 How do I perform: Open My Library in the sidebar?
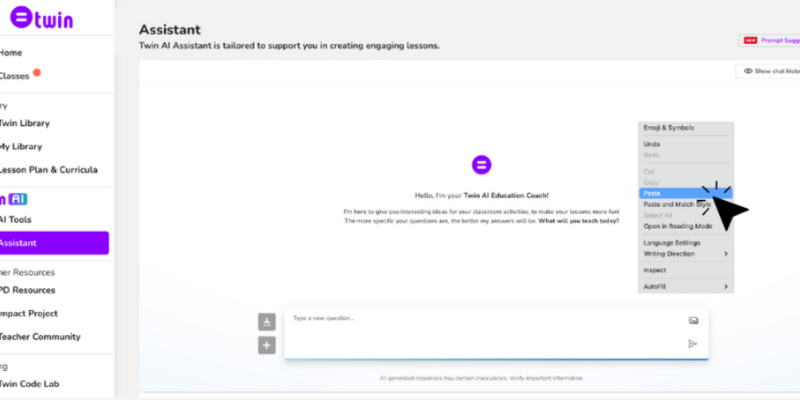point(21,146)
